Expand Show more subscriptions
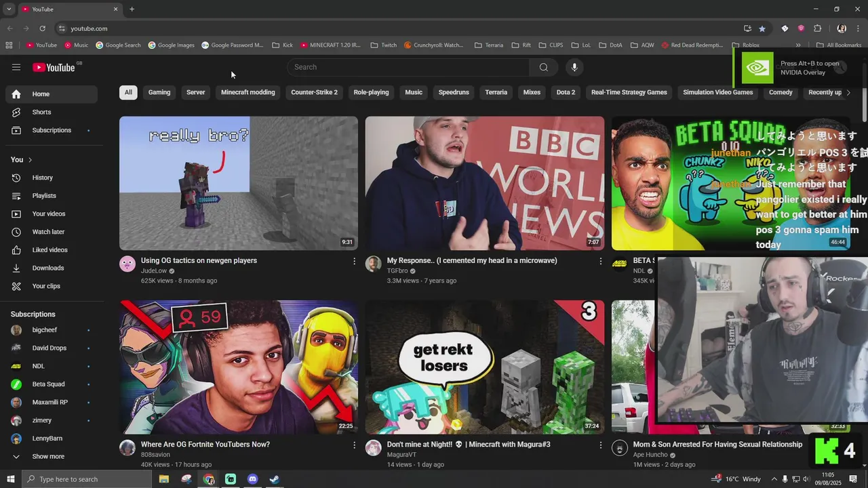Screen dimensions: 868x488 [x=52, y=457]
